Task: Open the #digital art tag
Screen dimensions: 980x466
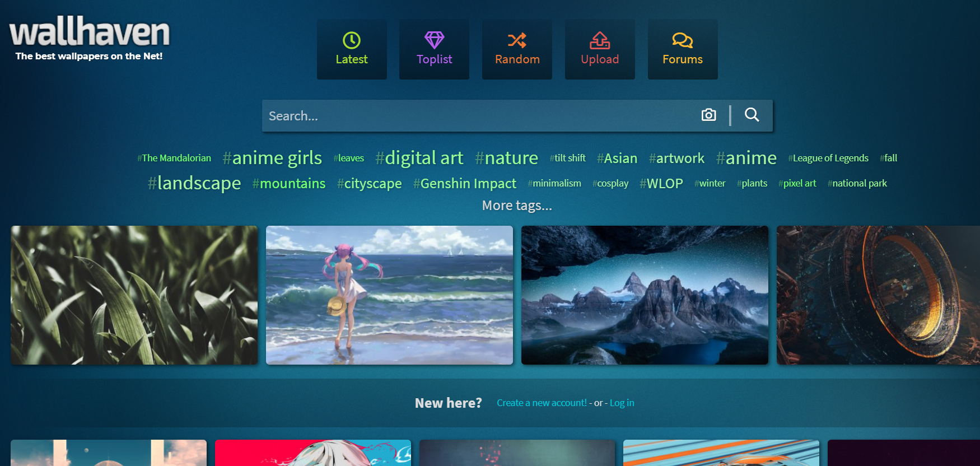Action: [419, 158]
